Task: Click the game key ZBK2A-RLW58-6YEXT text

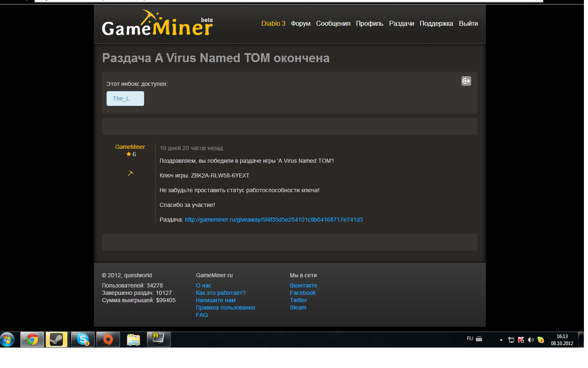Action: point(220,175)
